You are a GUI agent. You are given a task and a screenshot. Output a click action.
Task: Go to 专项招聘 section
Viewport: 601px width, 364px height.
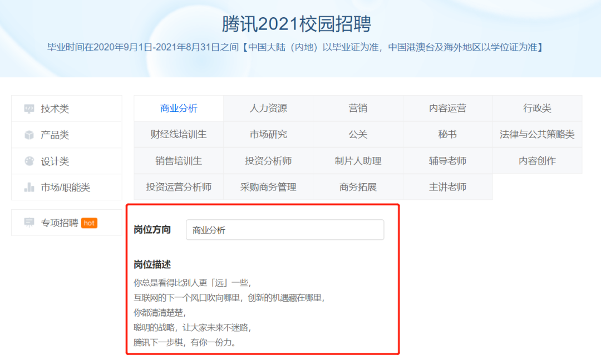59,223
